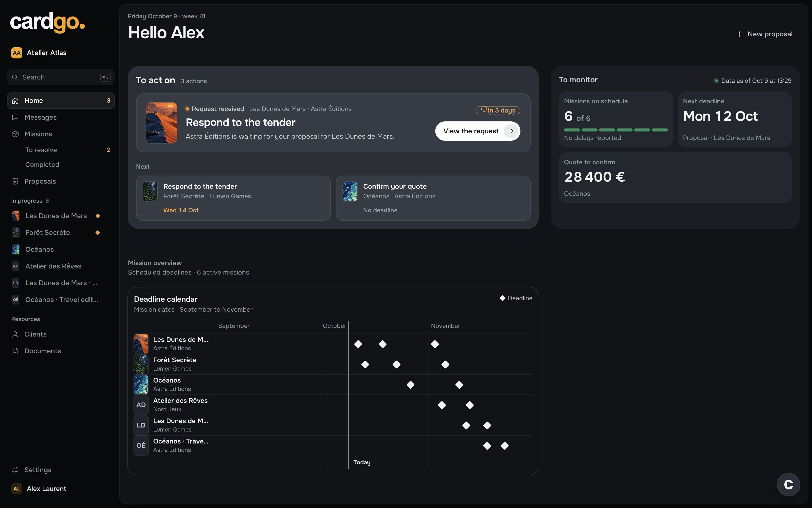Click the clock icon in the In 3 days badge
Image resolution: width=812 pixels, height=508 pixels.
click(484, 109)
